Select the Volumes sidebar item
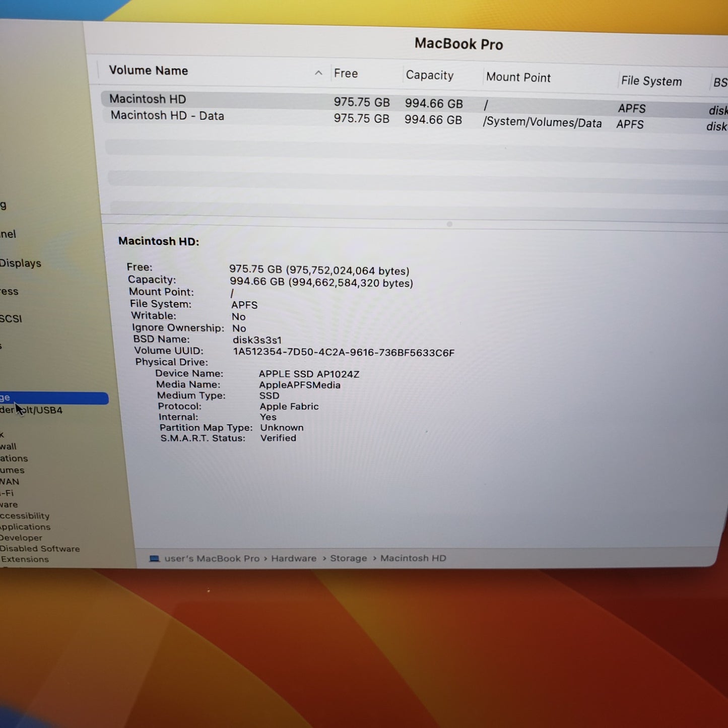728x728 pixels. (12, 470)
